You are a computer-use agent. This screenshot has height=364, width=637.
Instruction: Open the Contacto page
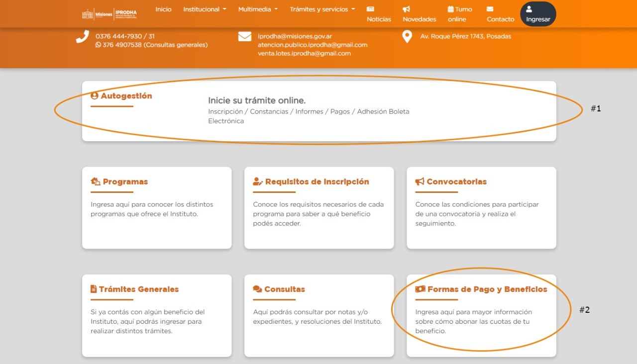coord(500,14)
